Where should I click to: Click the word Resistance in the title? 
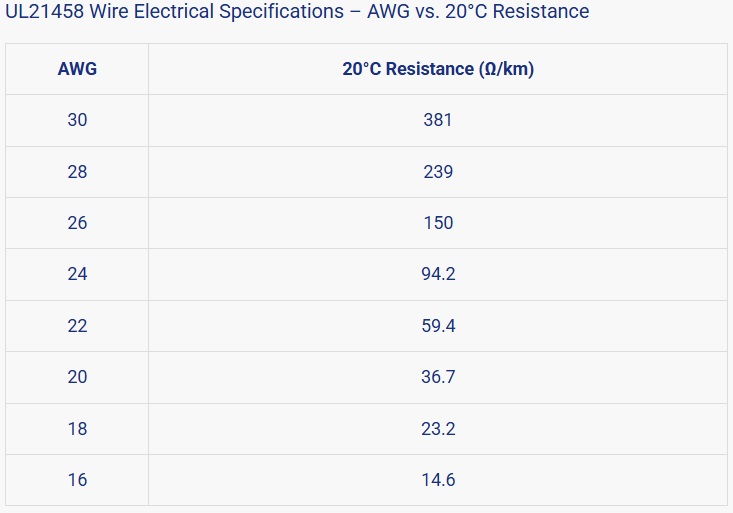point(544,12)
